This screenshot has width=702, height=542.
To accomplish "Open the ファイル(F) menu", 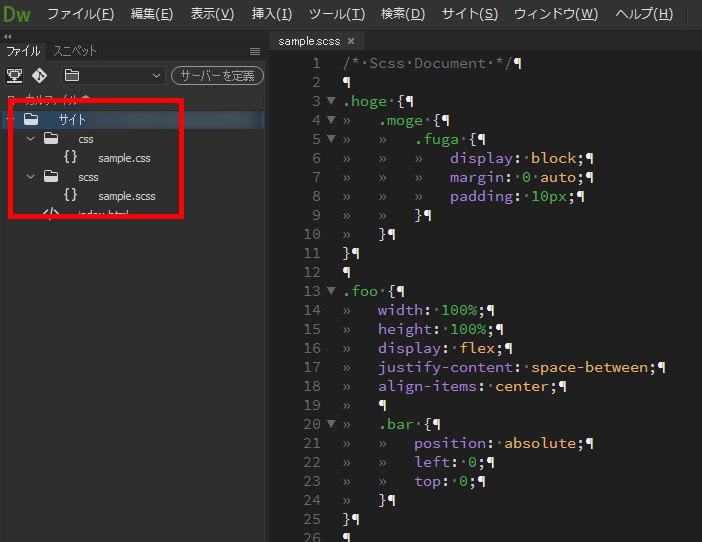I will tap(81, 14).
